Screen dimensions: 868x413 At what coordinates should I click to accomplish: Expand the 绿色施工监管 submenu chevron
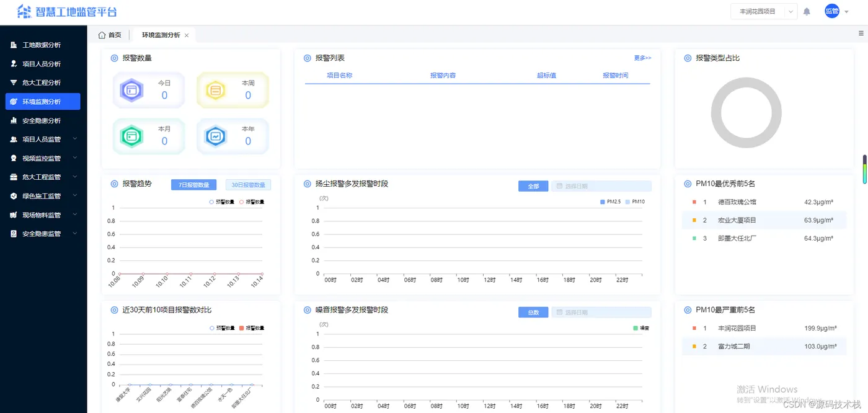click(74, 196)
